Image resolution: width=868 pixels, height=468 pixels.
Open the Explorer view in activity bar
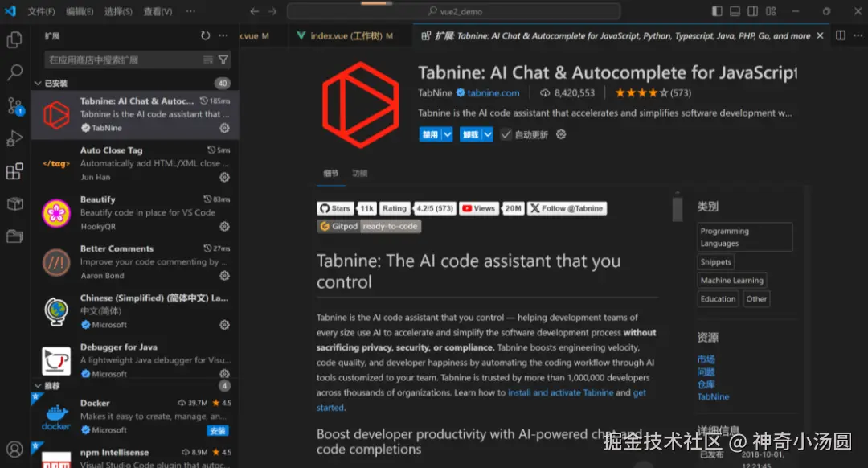click(x=14, y=40)
